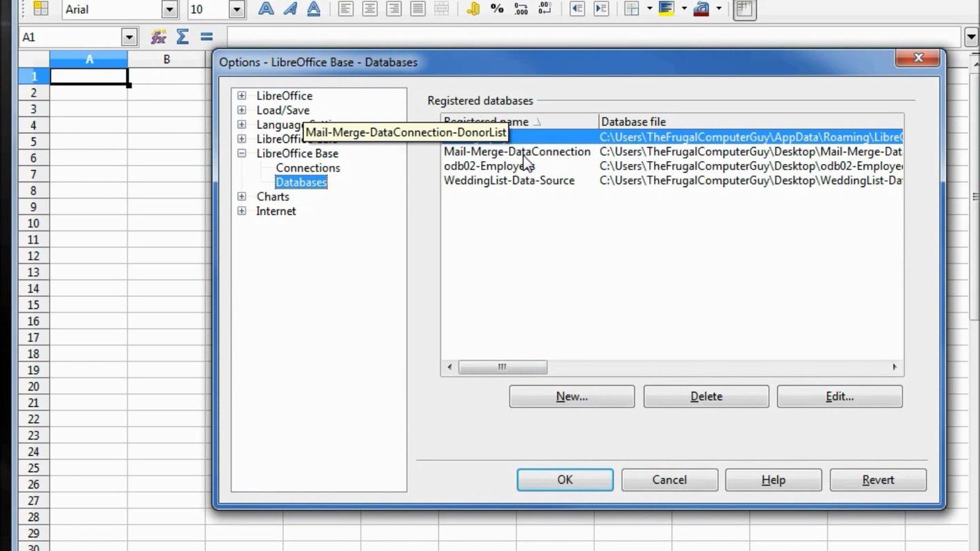The image size is (980, 551).
Task: Cancel the Options dialog
Action: [669, 480]
